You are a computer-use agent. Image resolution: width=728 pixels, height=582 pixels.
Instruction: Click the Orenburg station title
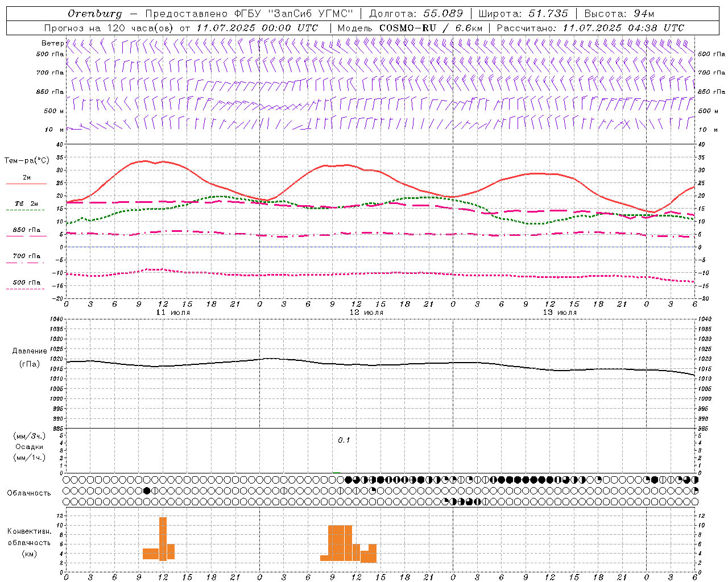point(95,14)
